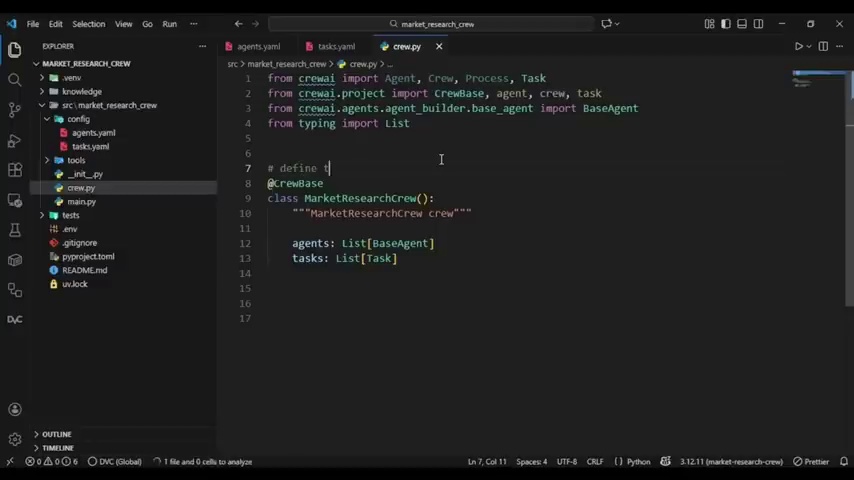Open the Edit menu
854x480 pixels.
click(56, 24)
